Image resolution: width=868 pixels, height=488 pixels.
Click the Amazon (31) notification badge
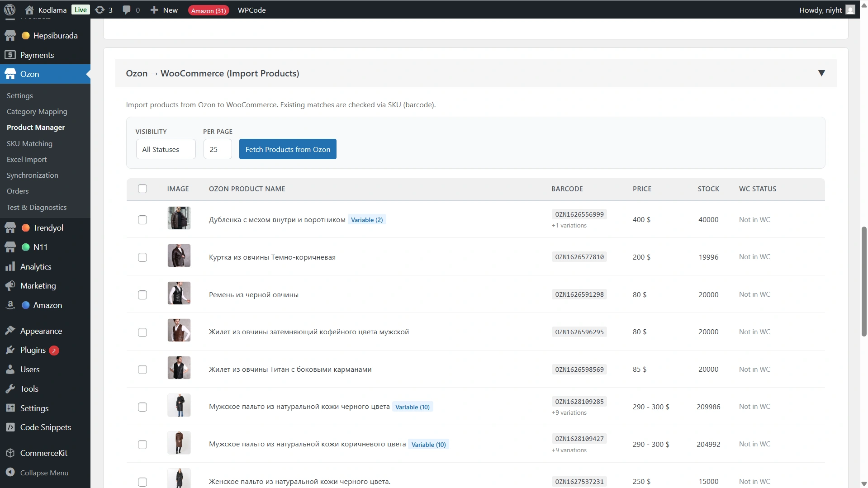pyautogui.click(x=208, y=10)
